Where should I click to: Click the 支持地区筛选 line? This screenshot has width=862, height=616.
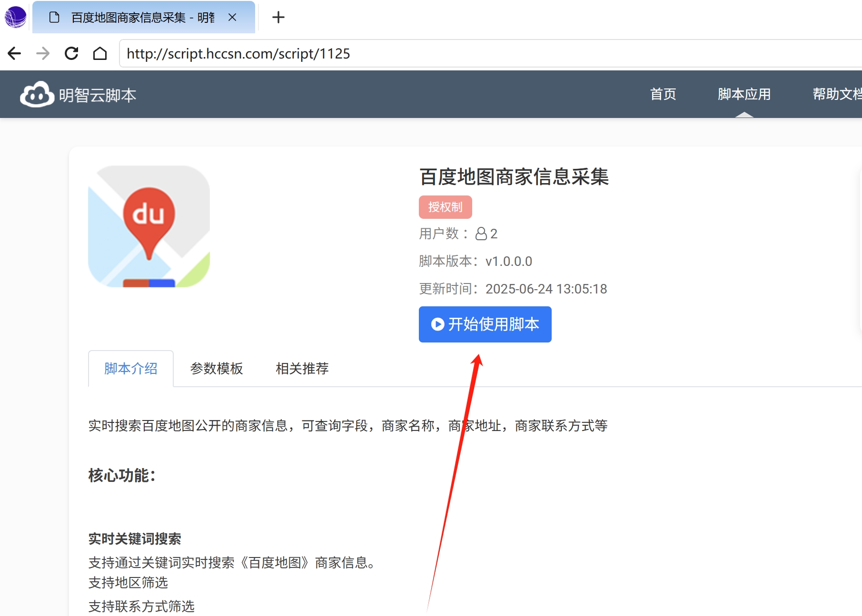(128, 583)
